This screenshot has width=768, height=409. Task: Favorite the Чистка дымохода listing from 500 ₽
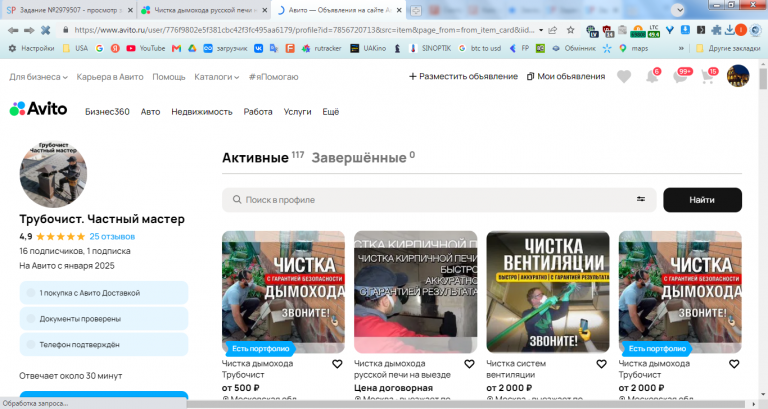coord(337,364)
